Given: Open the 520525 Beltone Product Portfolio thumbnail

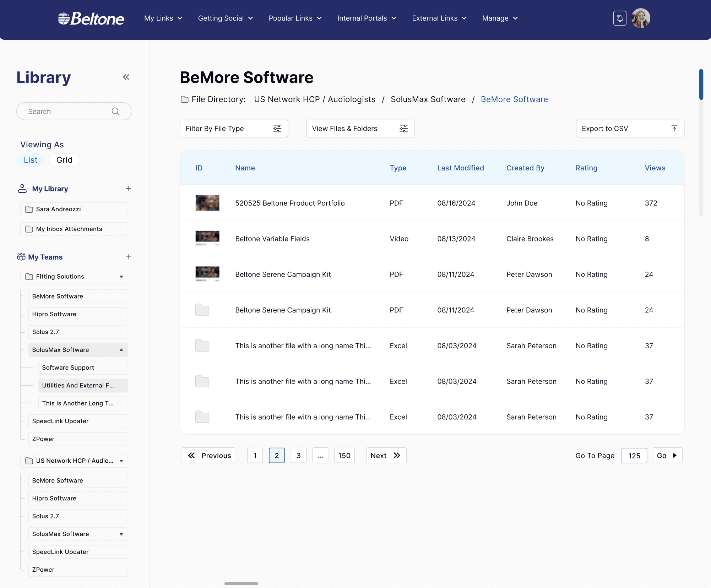Looking at the screenshot, I should coord(207,203).
